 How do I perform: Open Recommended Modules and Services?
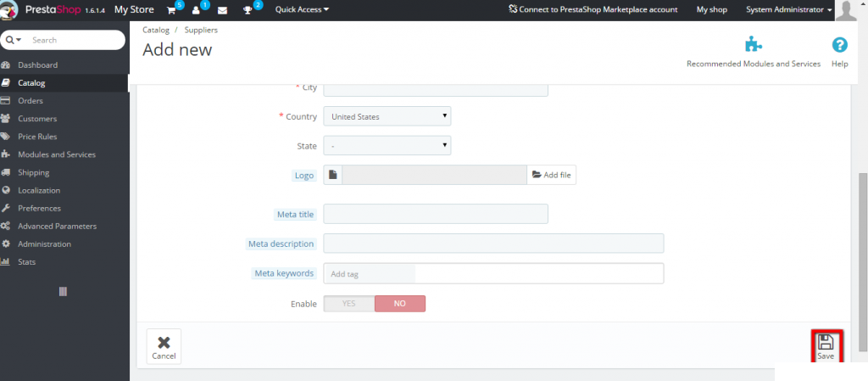[754, 53]
